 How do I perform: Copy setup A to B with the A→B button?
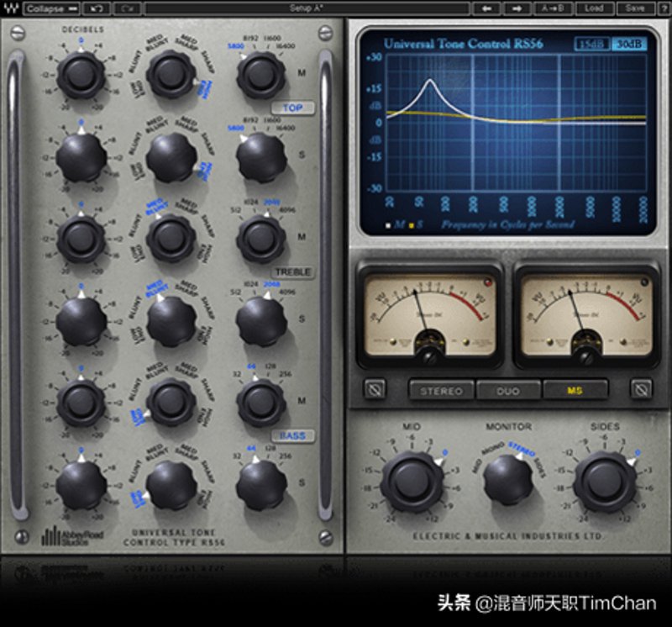[552, 8]
